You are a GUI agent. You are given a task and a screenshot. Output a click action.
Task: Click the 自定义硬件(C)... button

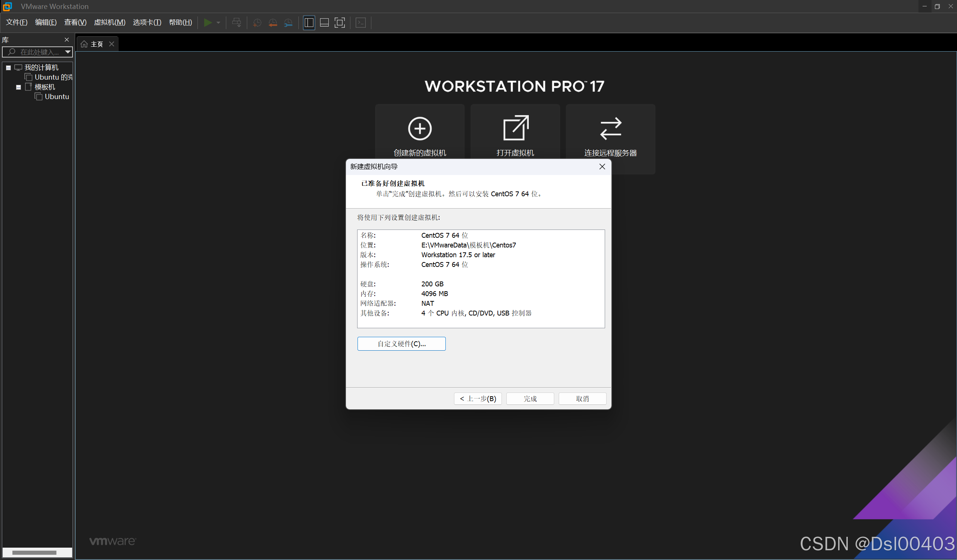pos(401,344)
